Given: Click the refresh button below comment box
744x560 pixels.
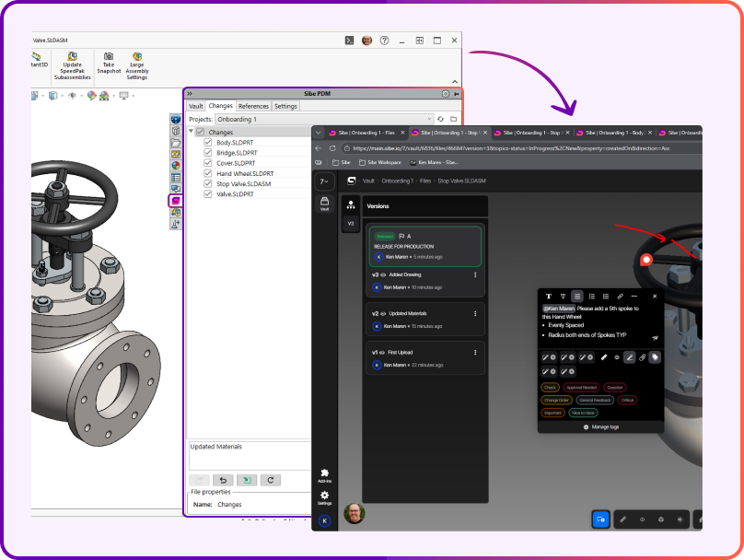Looking at the screenshot, I should point(271,480).
